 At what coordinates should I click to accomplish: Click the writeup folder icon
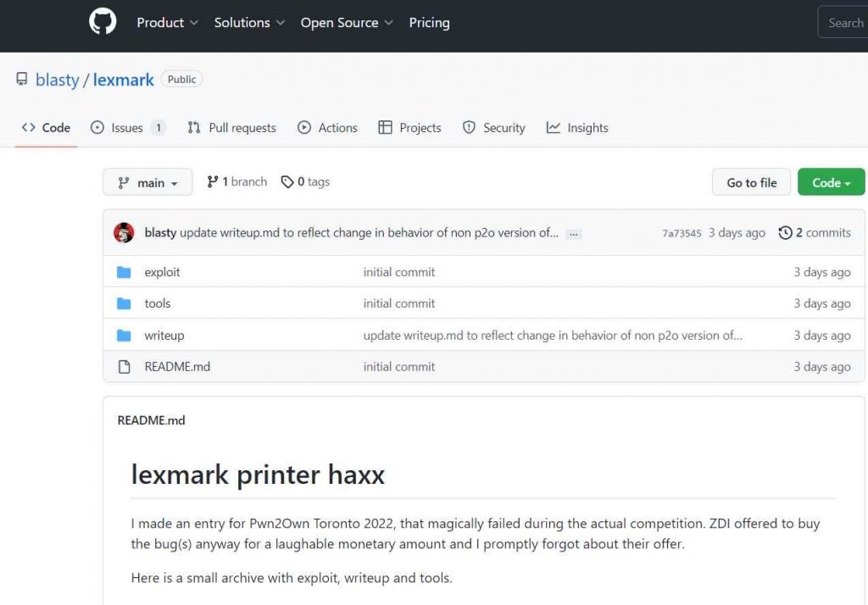coord(124,336)
